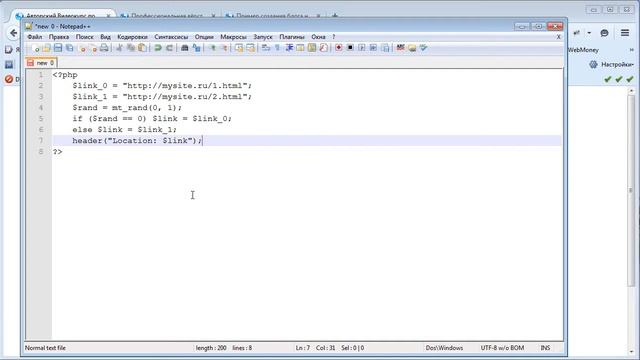Open the Файл menu

click(35, 37)
